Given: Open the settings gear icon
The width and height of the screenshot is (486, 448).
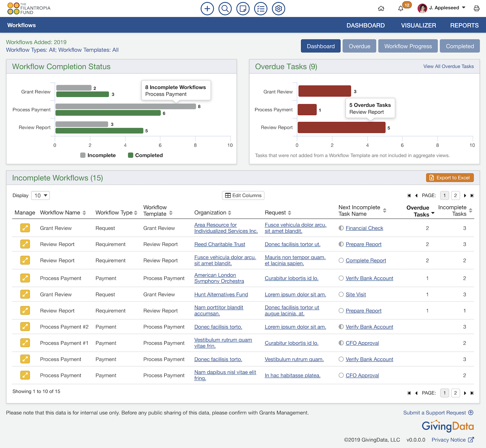Looking at the screenshot, I should [x=278, y=8].
